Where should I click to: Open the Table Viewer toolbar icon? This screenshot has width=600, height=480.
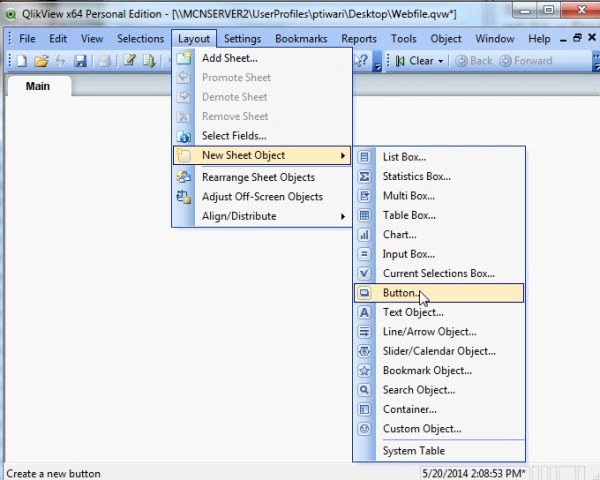click(x=149, y=60)
